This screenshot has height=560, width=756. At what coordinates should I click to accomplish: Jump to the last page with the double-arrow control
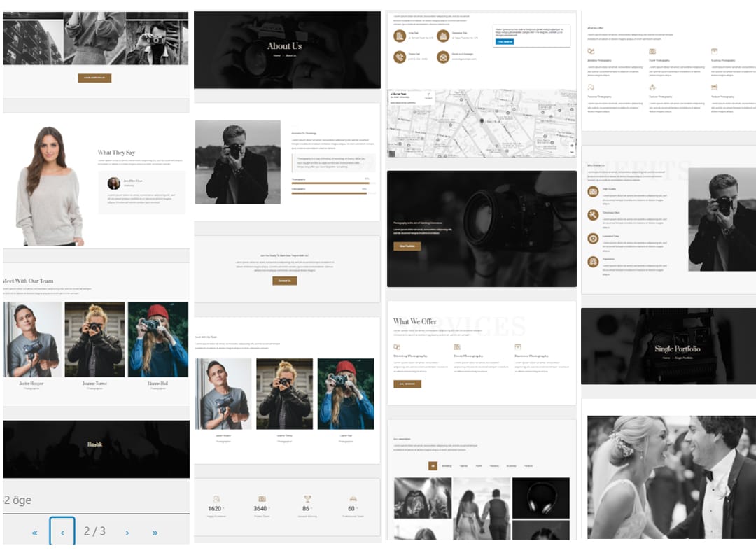click(x=154, y=532)
